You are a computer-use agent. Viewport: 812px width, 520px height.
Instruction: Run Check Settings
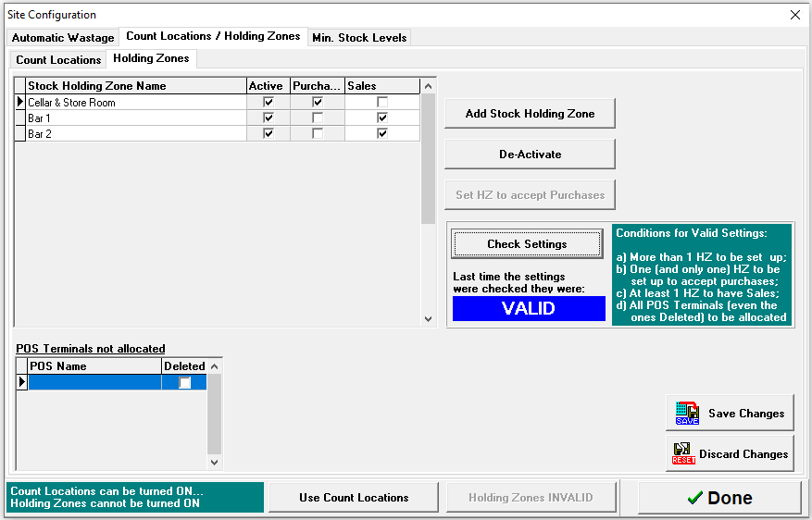[x=527, y=244]
